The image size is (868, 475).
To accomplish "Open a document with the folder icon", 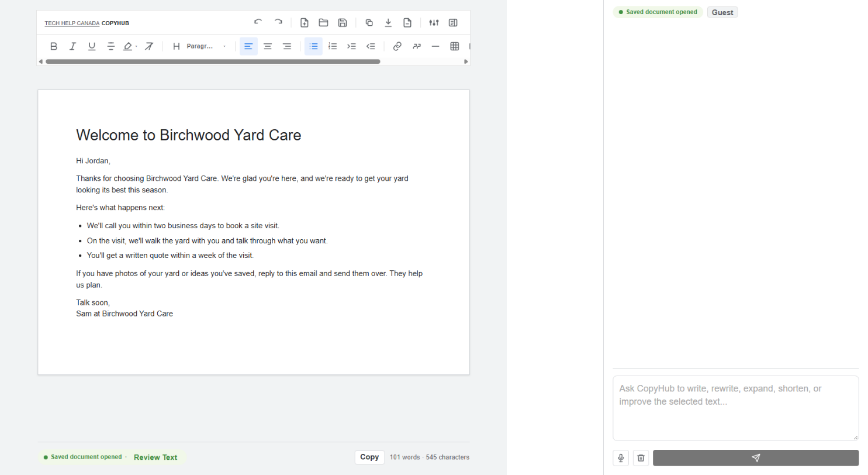I will (323, 23).
